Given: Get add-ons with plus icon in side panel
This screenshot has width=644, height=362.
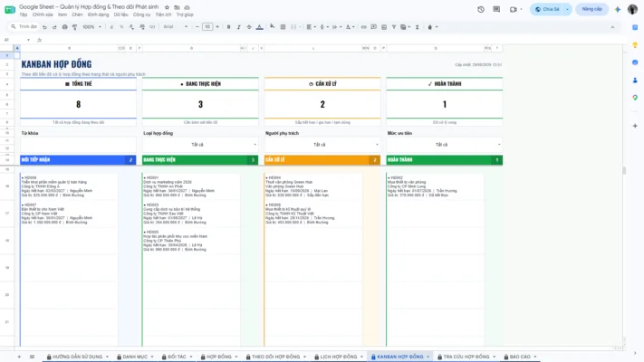Looking at the screenshot, I should [x=635, y=126].
